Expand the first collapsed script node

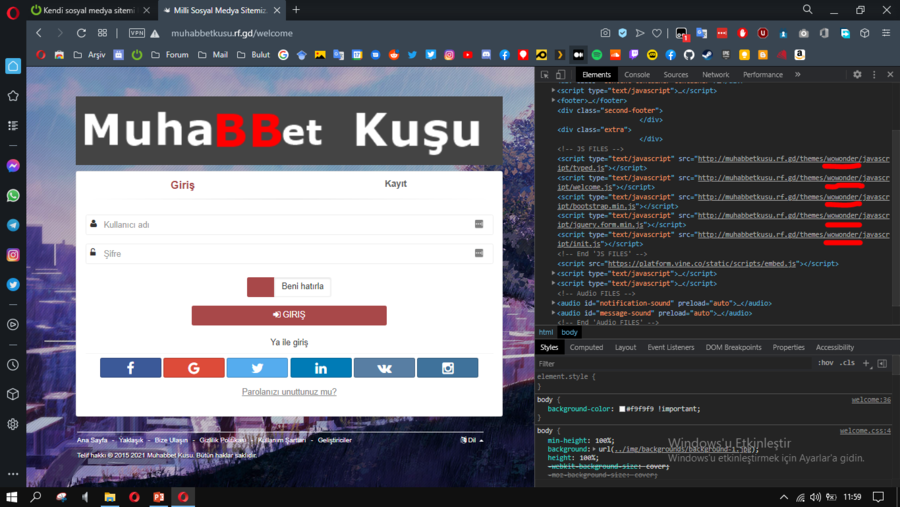click(x=553, y=91)
